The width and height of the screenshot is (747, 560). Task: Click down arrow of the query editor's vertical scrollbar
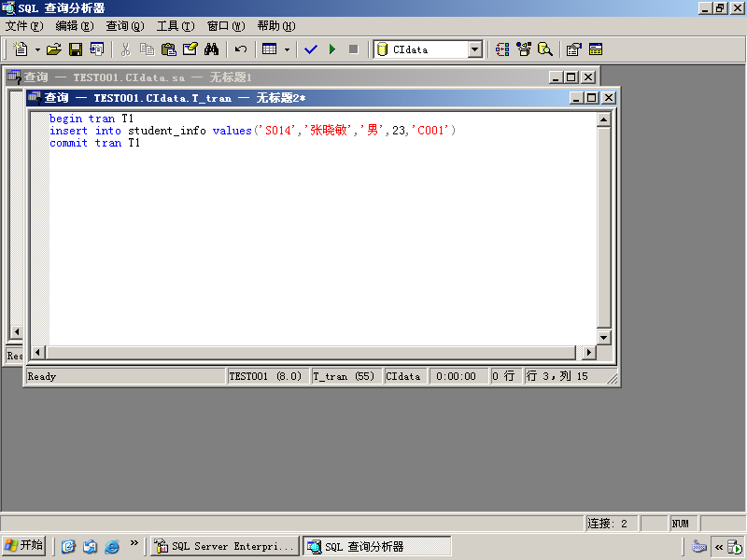[x=603, y=338]
